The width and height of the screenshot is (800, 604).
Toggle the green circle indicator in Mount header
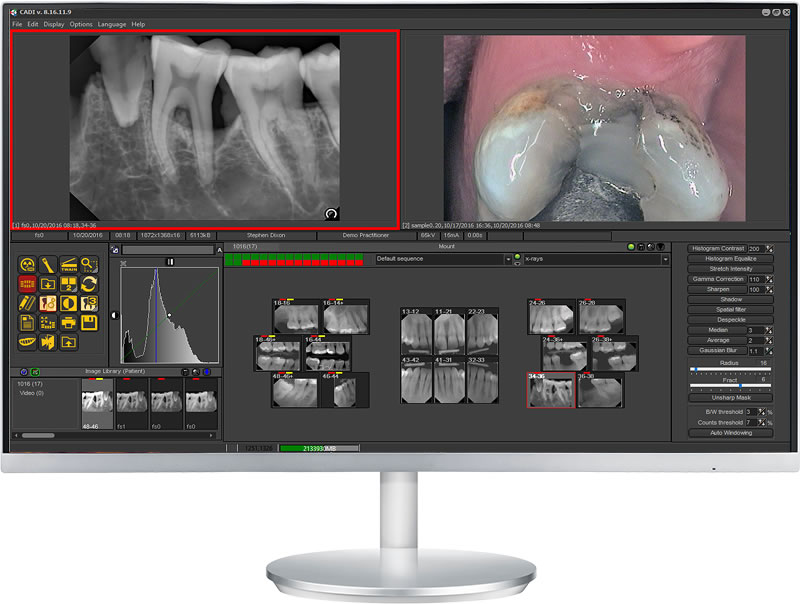631,246
